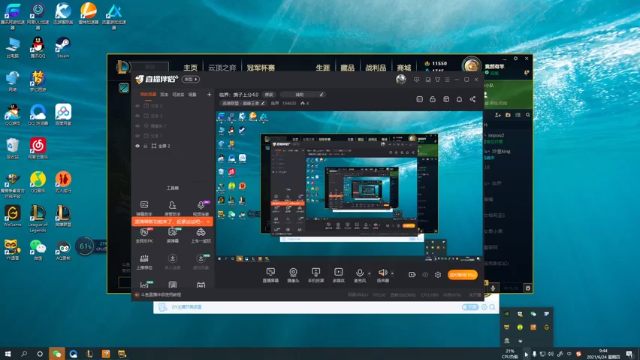Open the PK tool icon in toolbox
640x360 pixels.
point(144,236)
